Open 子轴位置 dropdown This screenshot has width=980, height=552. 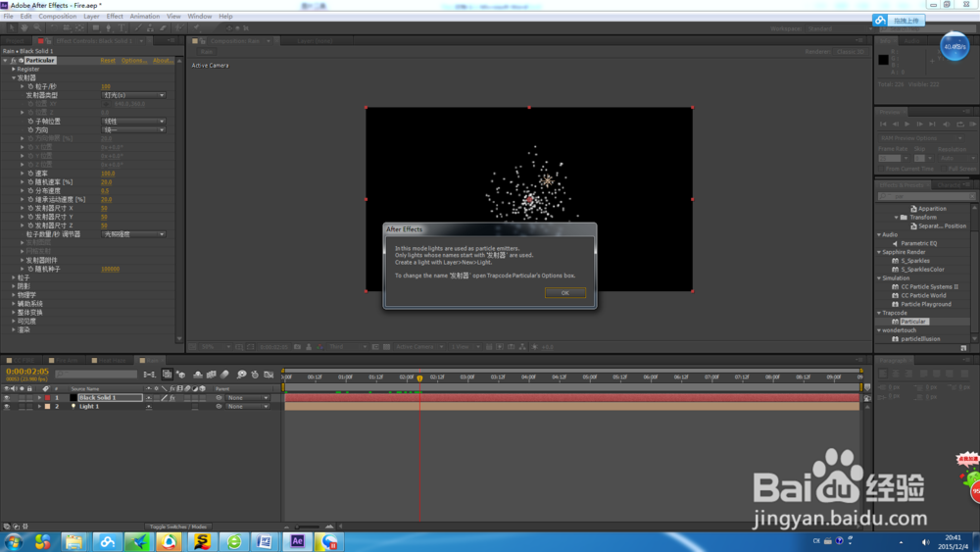click(133, 122)
